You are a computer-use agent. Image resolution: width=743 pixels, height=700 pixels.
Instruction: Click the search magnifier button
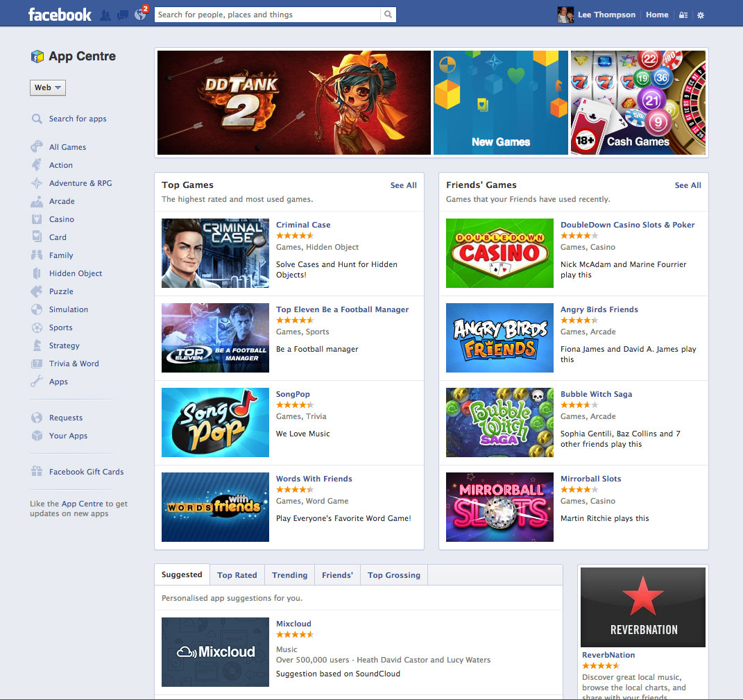point(388,14)
